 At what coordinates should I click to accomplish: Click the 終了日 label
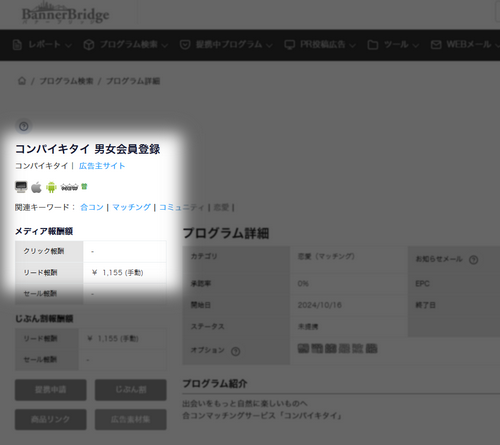pyautogui.click(x=425, y=305)
